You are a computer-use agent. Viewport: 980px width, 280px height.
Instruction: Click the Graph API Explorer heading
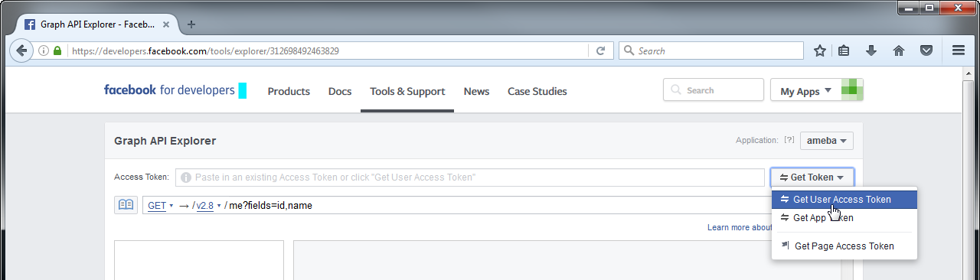[165, 141]
